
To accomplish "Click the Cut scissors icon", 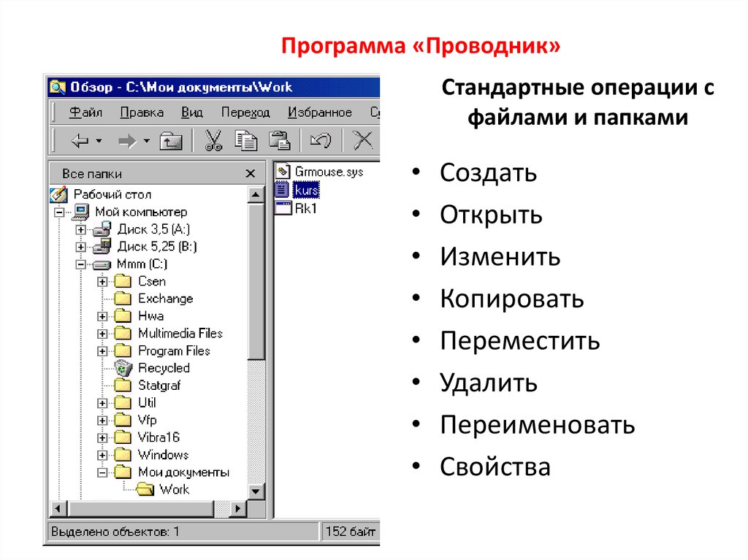I will [213, 141].
